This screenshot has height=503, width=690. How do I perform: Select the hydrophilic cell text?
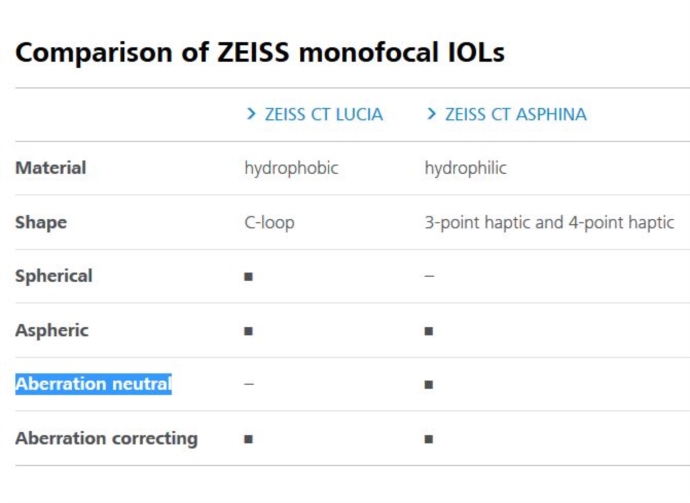pyautogui.click(x=466, y=169)
